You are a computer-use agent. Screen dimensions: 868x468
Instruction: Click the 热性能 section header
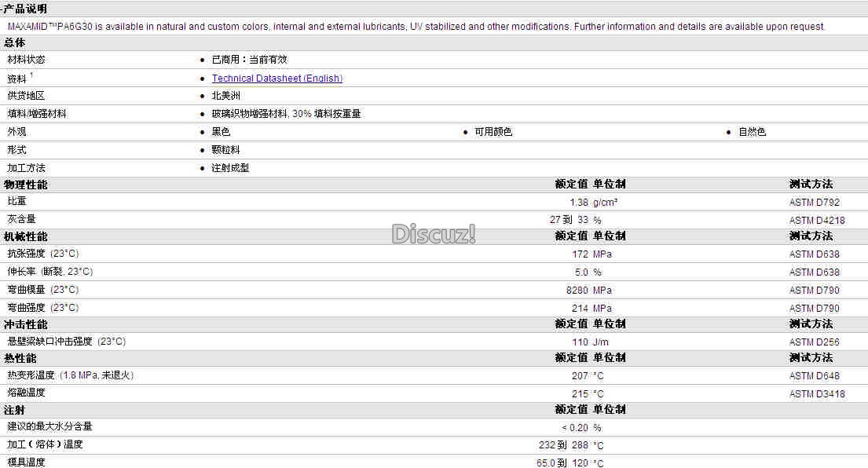pyautogui.click(x=20, y=359)
